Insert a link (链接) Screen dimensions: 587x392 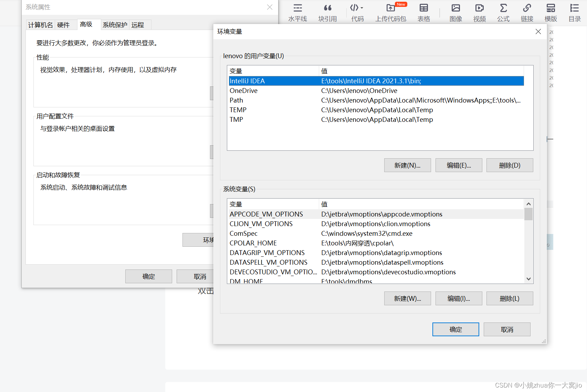tap(527, 12)
